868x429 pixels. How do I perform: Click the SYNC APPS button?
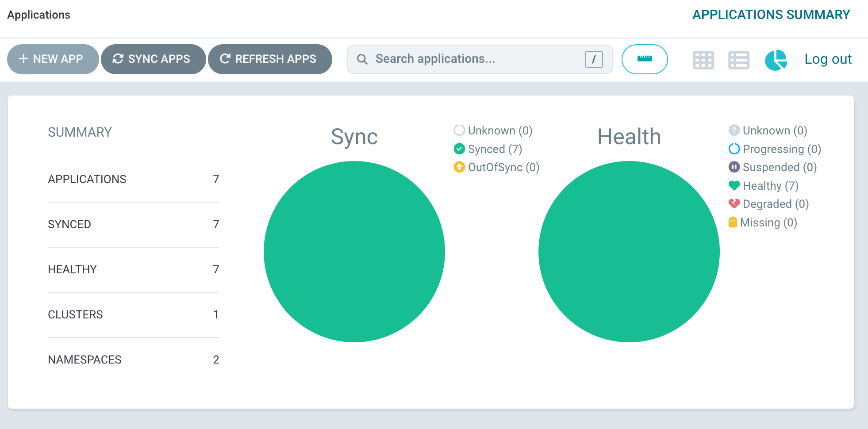tap(153, 59)
